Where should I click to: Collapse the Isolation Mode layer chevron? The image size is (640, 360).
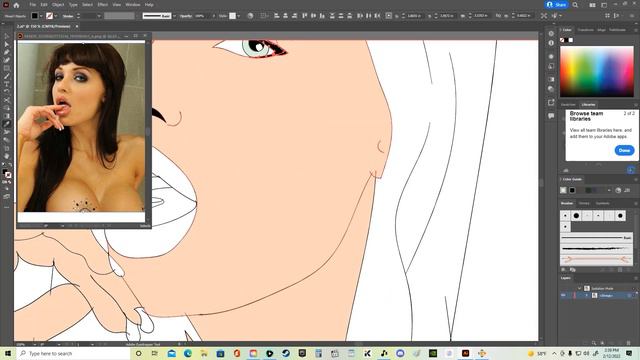pos(580,288)
